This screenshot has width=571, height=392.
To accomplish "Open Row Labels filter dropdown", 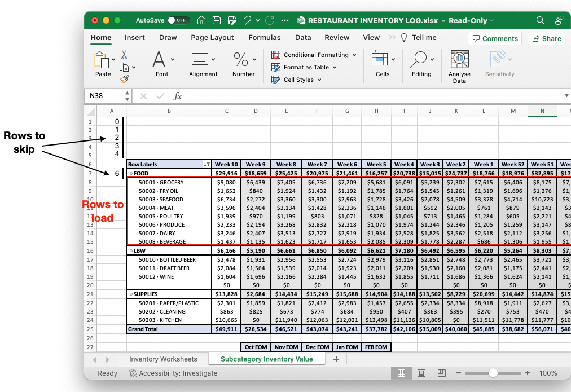I will point(207,165).
